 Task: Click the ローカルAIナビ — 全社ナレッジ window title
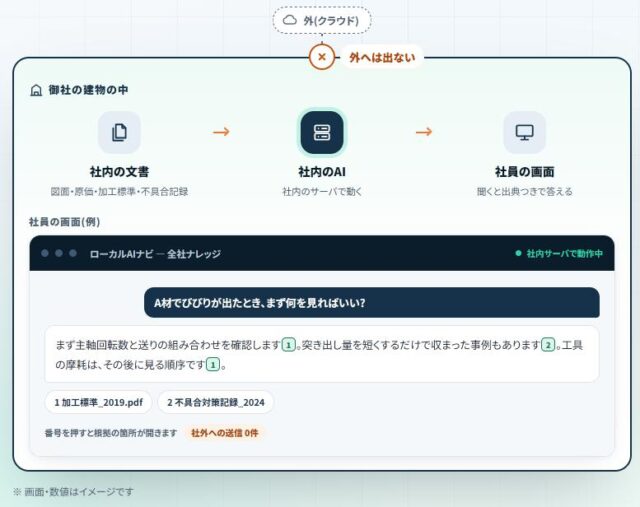(155, 254)
